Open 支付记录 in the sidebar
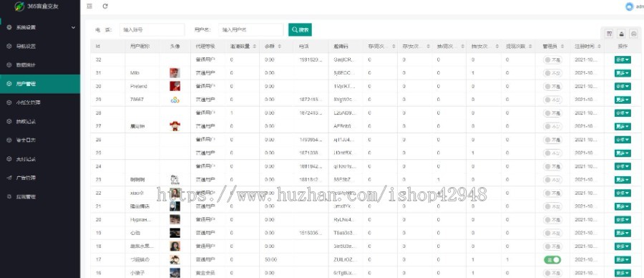Screen dimensions: 644x278 [x=40, y=159]
